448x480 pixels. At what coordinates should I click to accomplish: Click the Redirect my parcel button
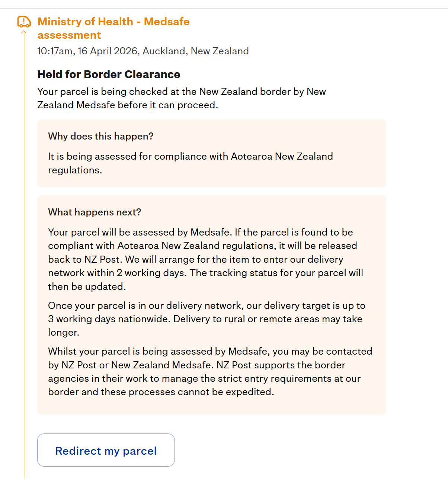(106, 450)
